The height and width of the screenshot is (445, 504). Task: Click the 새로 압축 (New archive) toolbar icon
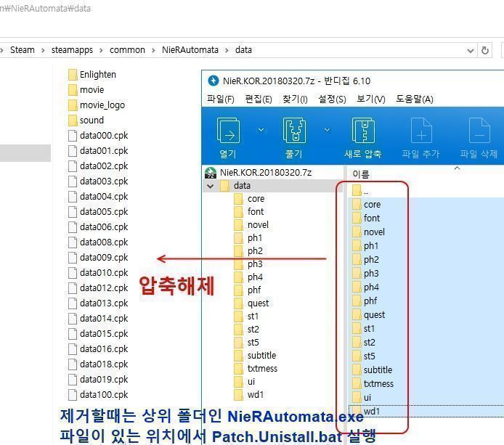(363, 137)
